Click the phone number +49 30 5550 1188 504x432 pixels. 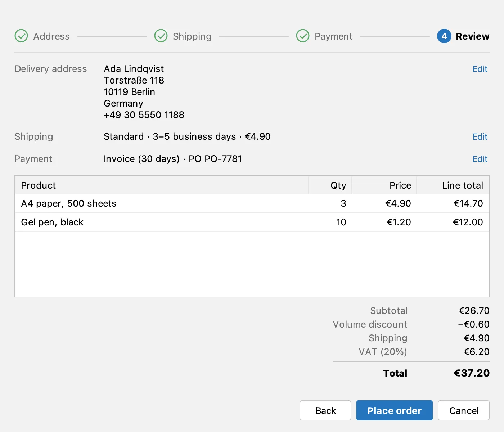(144, 115)
